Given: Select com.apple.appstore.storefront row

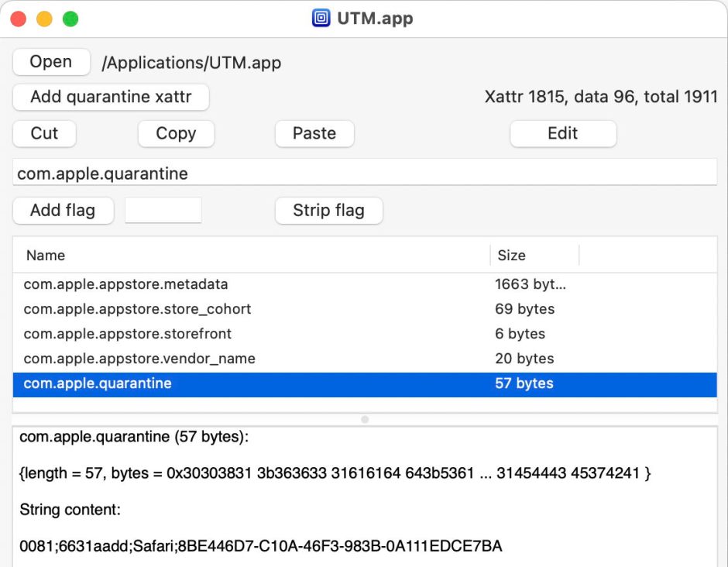Looking at the screenshot, I should click(365, 334).
